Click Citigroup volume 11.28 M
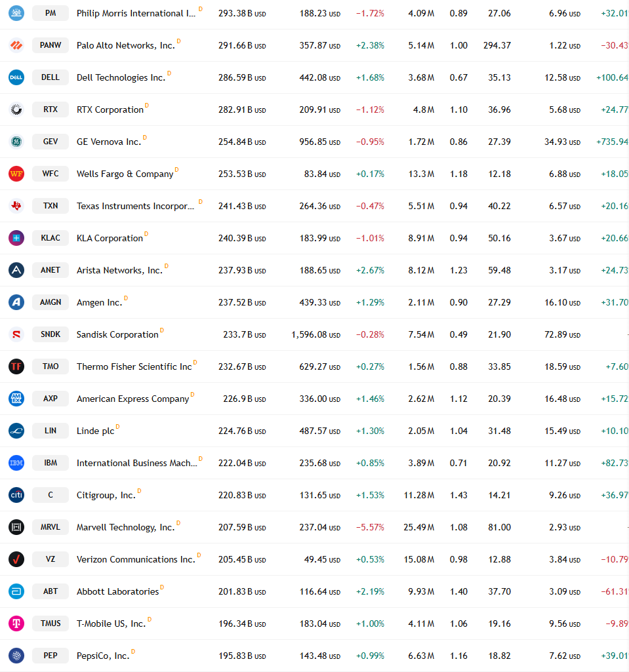Viewport: 629px width, 672px height. (x=419, y=496)
